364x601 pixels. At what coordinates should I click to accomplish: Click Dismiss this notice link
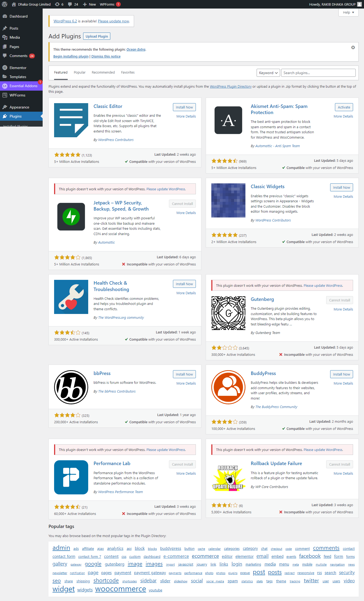click(x=106, y=57)
